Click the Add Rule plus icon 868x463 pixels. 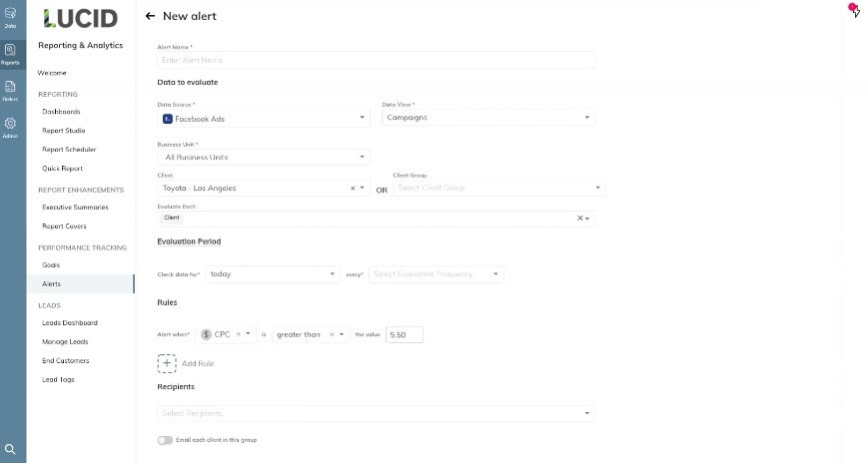pyautogui.click(x=167, y=363)
